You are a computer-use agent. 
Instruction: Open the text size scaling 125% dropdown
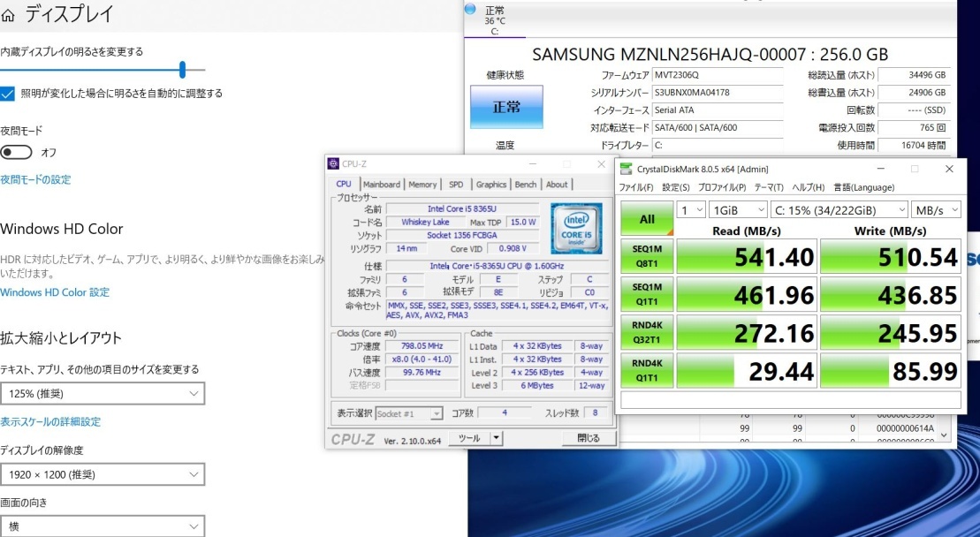pos(103,393)
